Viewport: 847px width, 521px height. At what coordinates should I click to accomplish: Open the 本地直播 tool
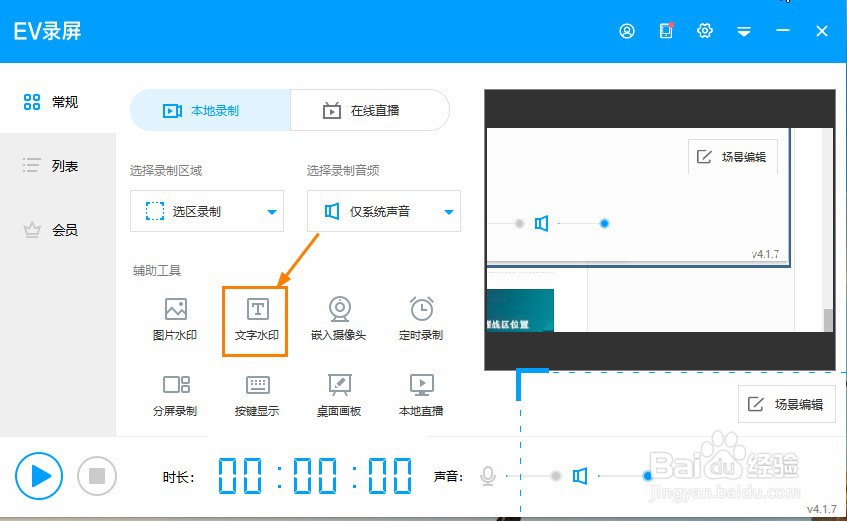421,396
